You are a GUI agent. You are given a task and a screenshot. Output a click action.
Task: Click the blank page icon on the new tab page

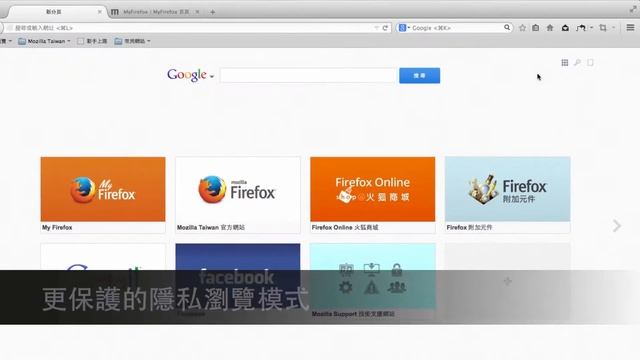point(590,62)
